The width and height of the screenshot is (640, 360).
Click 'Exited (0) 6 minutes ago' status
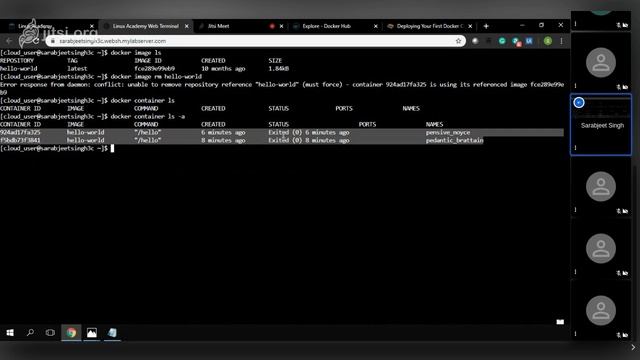tap(309, 133)
